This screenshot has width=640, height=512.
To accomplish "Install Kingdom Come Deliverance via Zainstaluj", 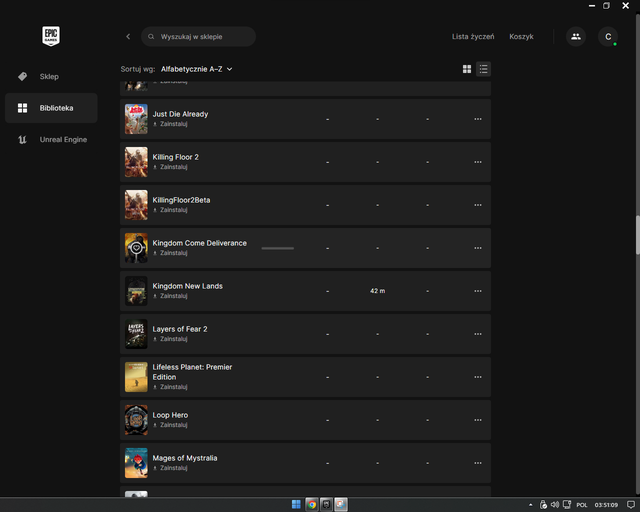I will (170, 253).
